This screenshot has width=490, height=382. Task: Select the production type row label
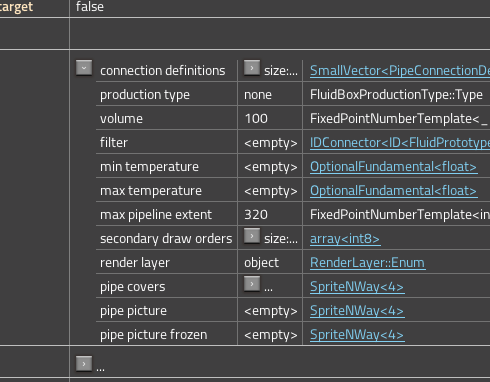[145, 95]
